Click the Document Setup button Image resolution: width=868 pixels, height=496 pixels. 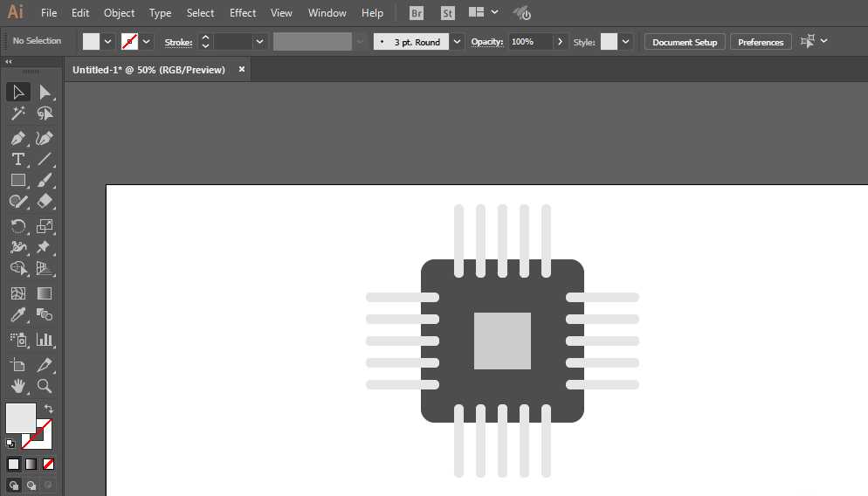point(684,42)
